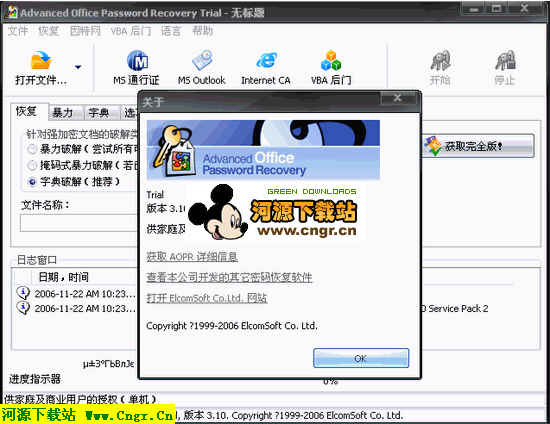Open the 文件 menu
Image resolution: width=550 pixels, height=424 pixels.
(x=18, y=31)
